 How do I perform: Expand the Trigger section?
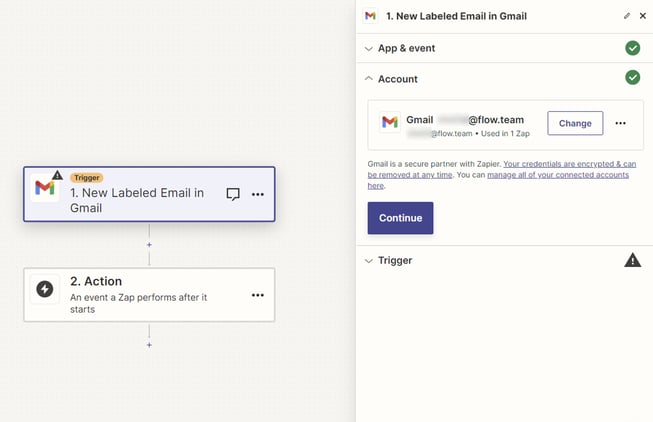395,260
